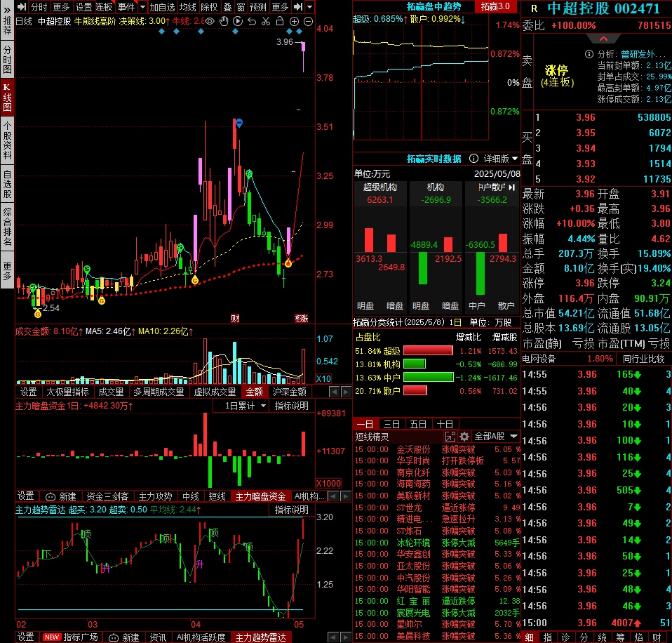Select the 主力攻势 indicator tab

(x=155, y=496)
